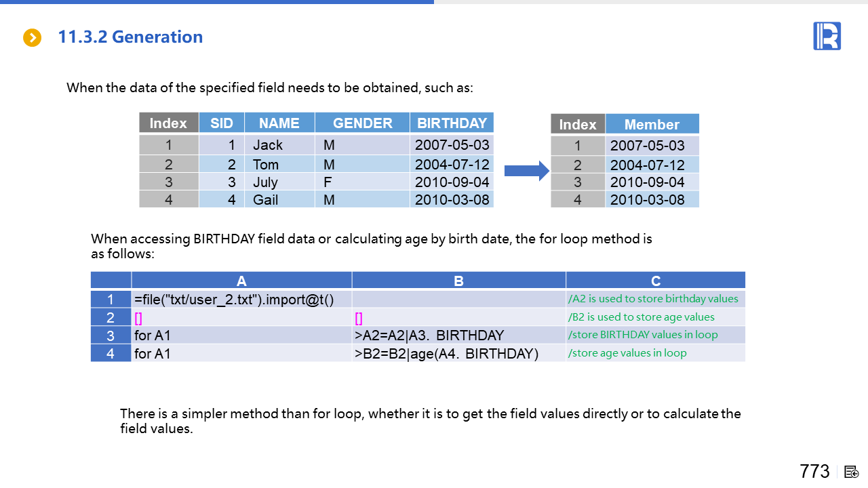Click the magenta brackets in cell A2
The height and width of the screenshot is (488, 868).
tap(138, 317)
